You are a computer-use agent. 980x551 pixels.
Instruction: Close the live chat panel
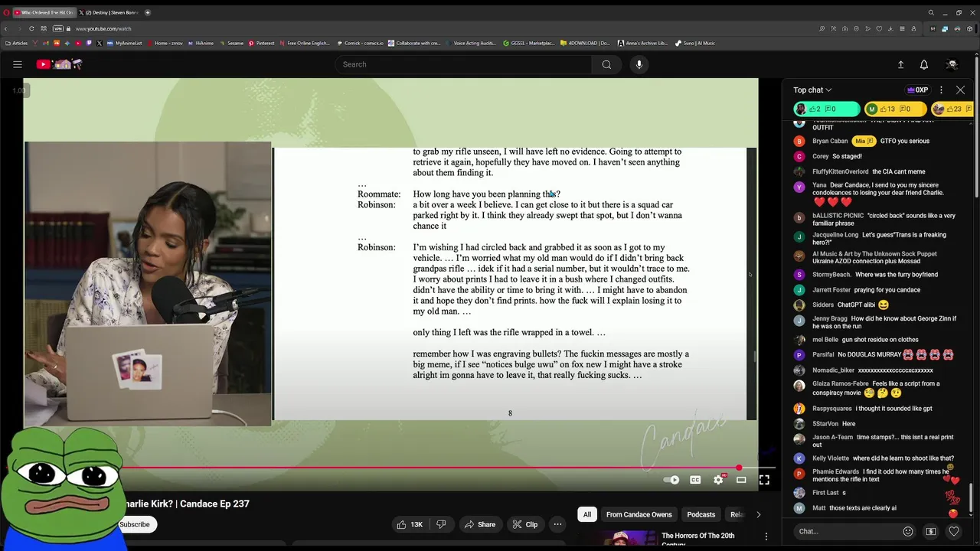pos(960,90)
